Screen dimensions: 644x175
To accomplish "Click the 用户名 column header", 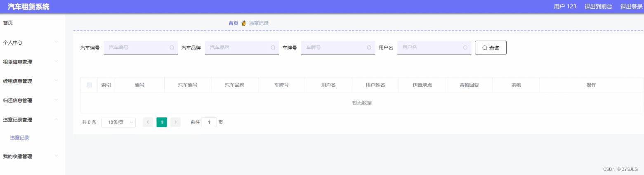I will (x=328, y=85).
